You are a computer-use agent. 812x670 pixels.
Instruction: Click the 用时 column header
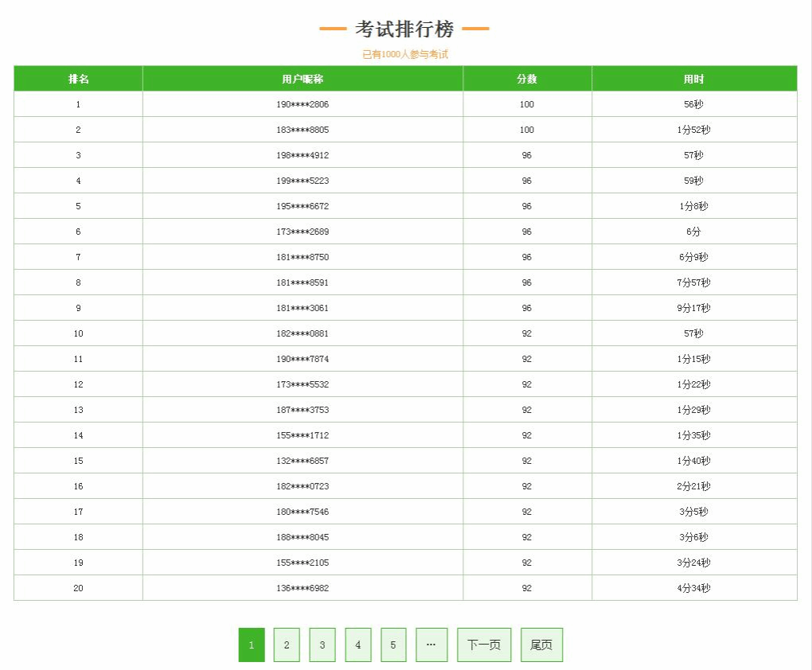pos(693,79)
